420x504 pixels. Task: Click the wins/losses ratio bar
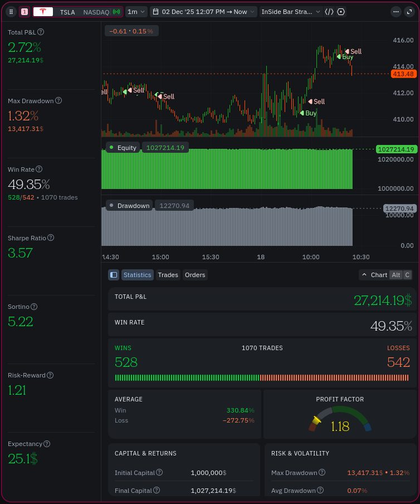pyautogui.click(x=262, y=377)
